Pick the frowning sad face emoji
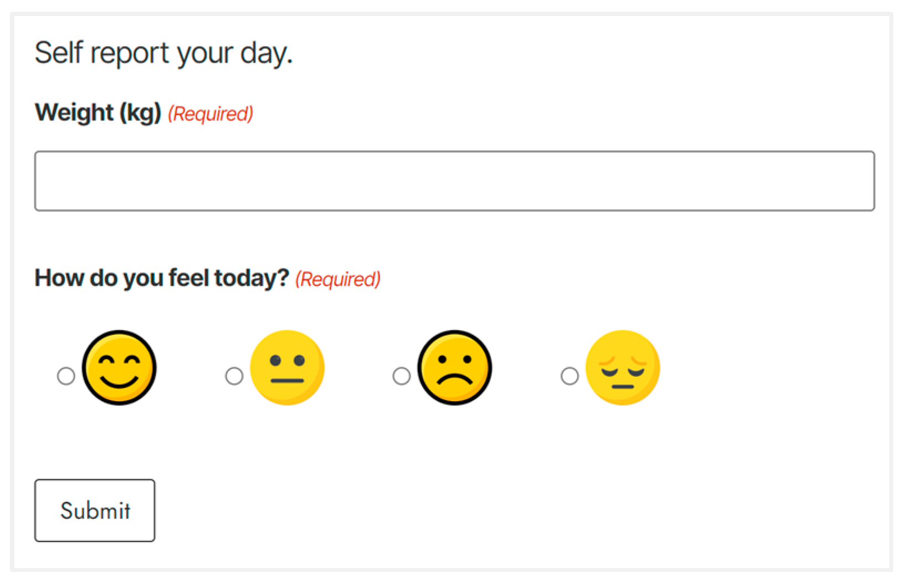 (454, 368)
